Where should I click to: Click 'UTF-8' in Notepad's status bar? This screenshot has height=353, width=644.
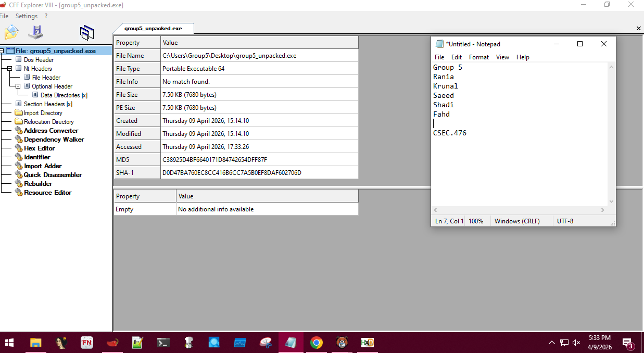(565, 221)
